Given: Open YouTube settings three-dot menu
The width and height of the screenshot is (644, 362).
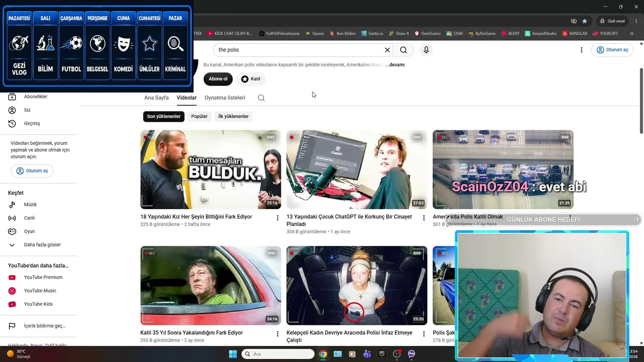Looking at the screenshot, I should click(x=582, y=50).
